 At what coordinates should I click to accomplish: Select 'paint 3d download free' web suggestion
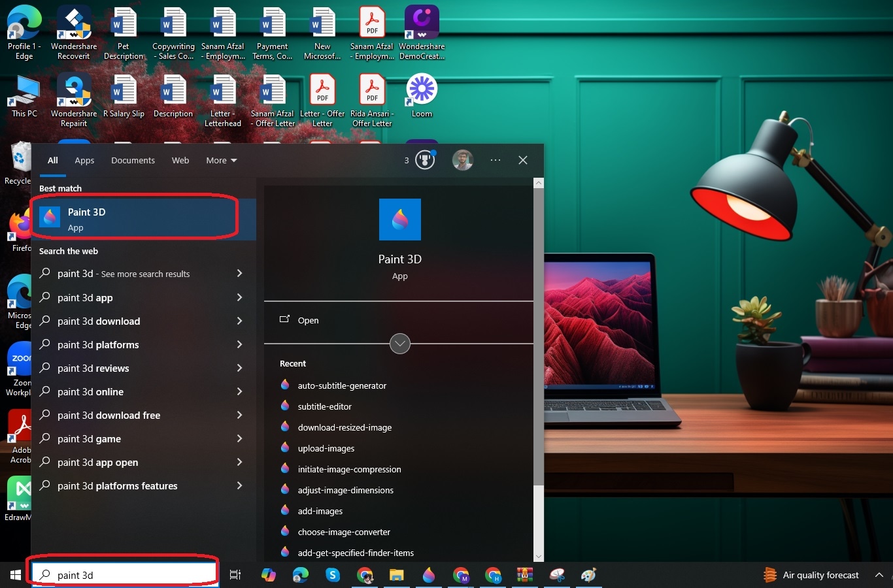[x=143, y=415]
